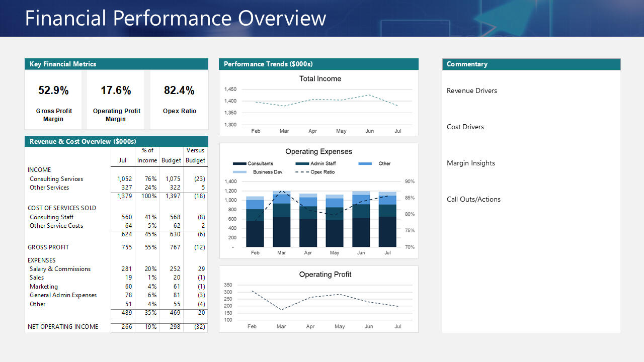Click the Business Dev. legend swatch
This screenshot has width=644, height=362.
coord(239,172)
